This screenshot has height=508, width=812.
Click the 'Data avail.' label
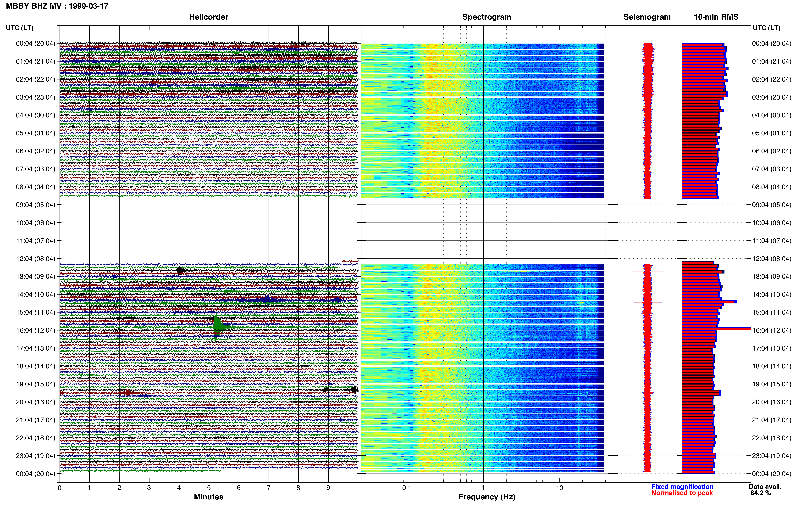pyautogui.click(x=765, y=486)
